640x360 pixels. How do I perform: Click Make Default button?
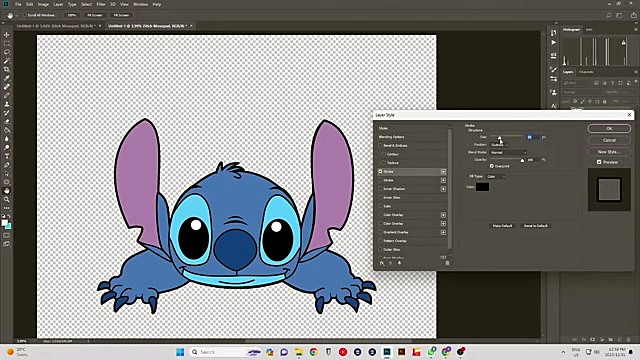click(502, 226)
